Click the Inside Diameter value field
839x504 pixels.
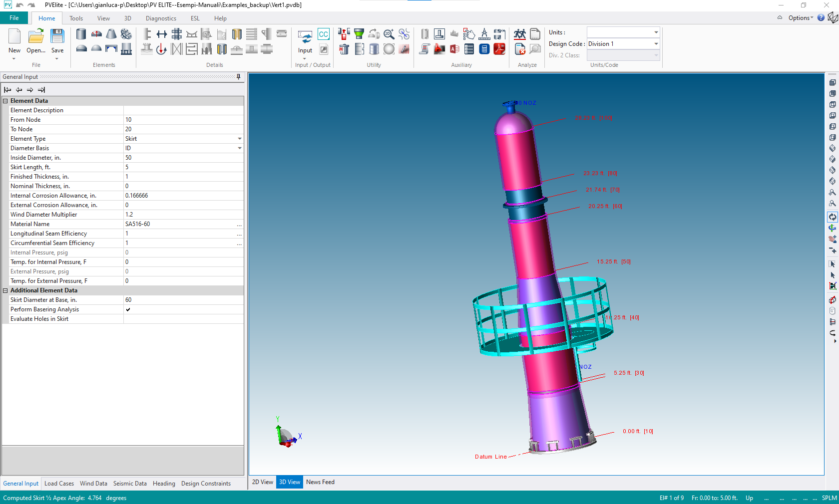pyautogui.click(x=183, y=158)
